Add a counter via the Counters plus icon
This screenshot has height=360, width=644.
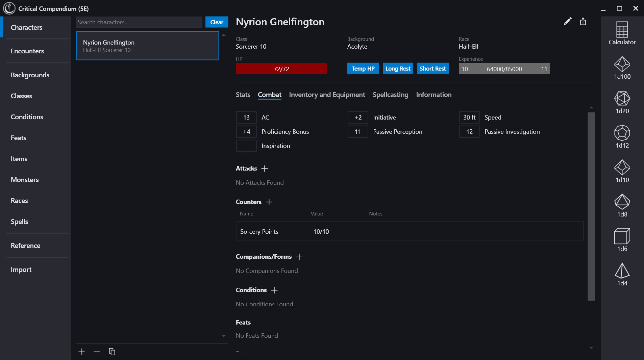[269, 202]
